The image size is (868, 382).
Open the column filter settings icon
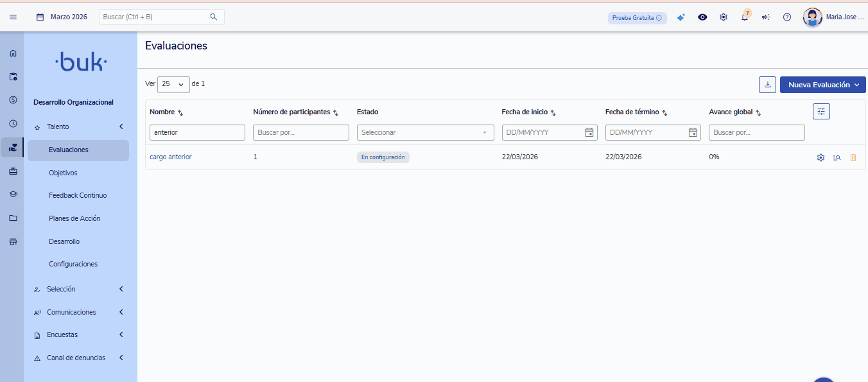(821, 112)
